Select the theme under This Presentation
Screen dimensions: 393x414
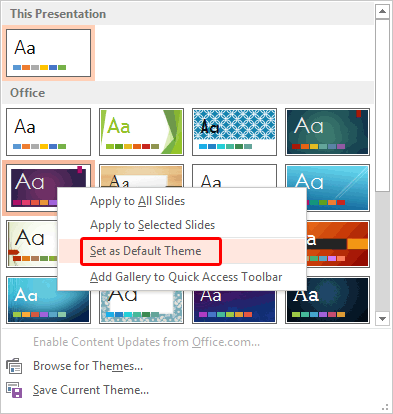pyautogui.click(x=48, y=53)
